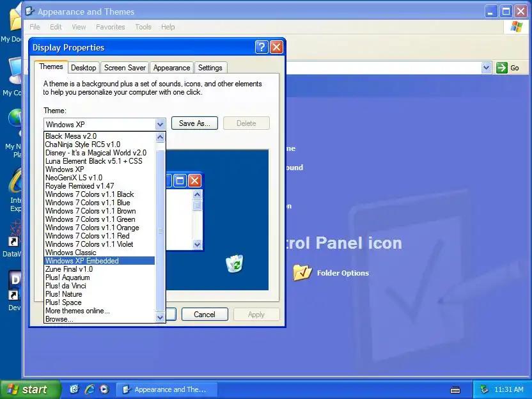Open the File menu
The width and height of the screenshot is (532, 399).
(x=35, y=27)
